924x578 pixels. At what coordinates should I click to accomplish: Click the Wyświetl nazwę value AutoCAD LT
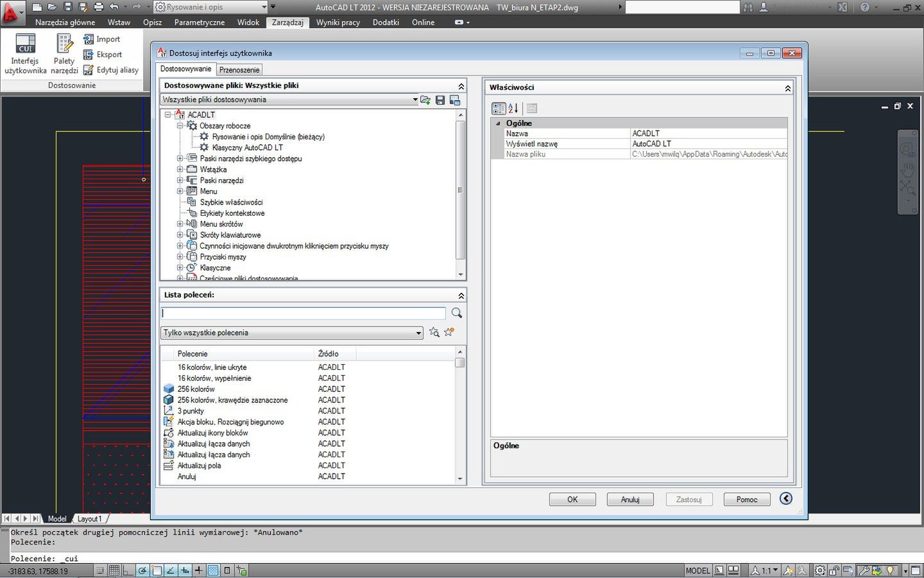(x=709, y=144)
